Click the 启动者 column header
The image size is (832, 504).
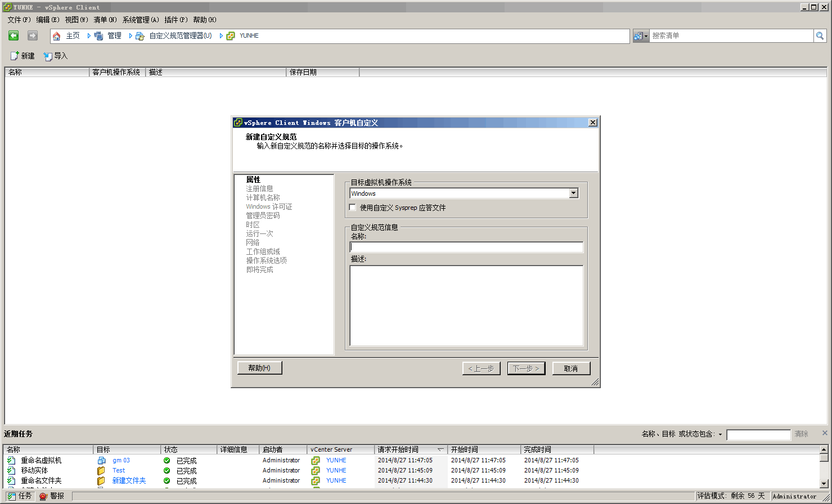[284, 449]
